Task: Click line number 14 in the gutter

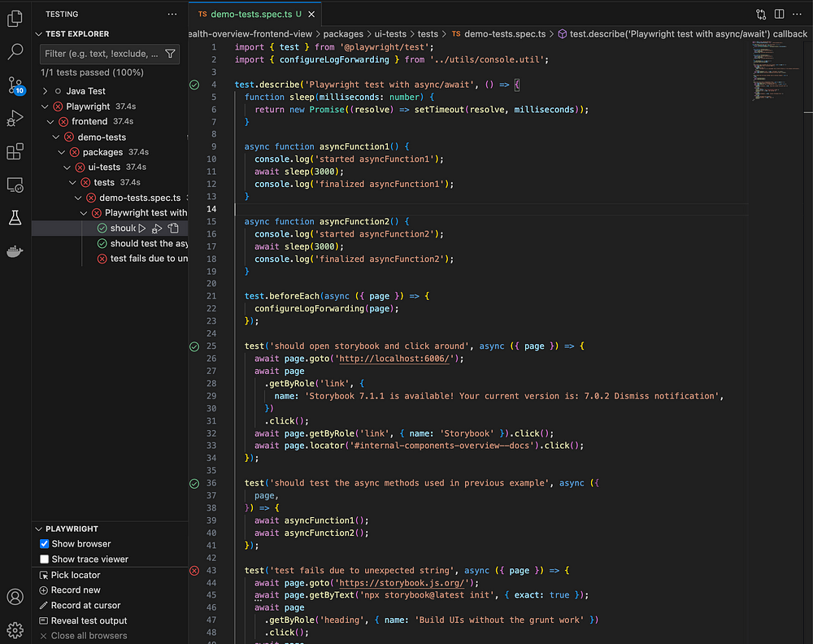Action: [211, 209]
